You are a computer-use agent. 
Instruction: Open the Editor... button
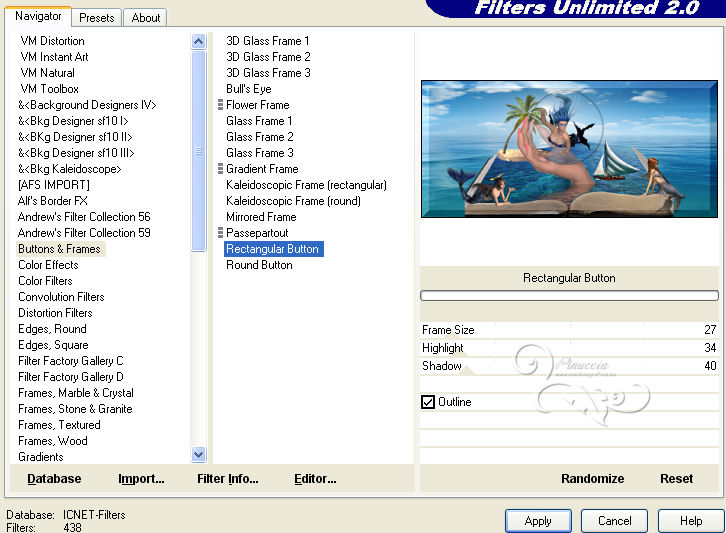pyautogui.click(x=315, y=478)
